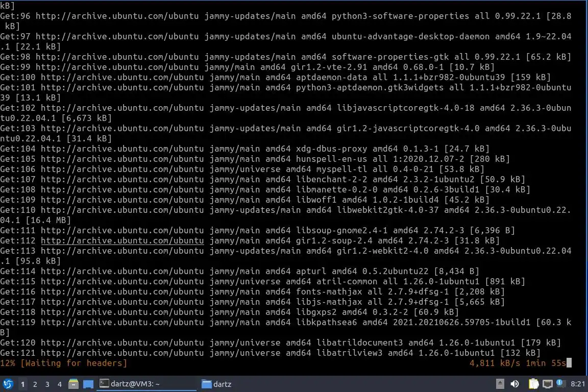588x392 pixels.
Task: Click '2021.20210626.59705-1build1' version text
Action: click(x=461, y=322)
